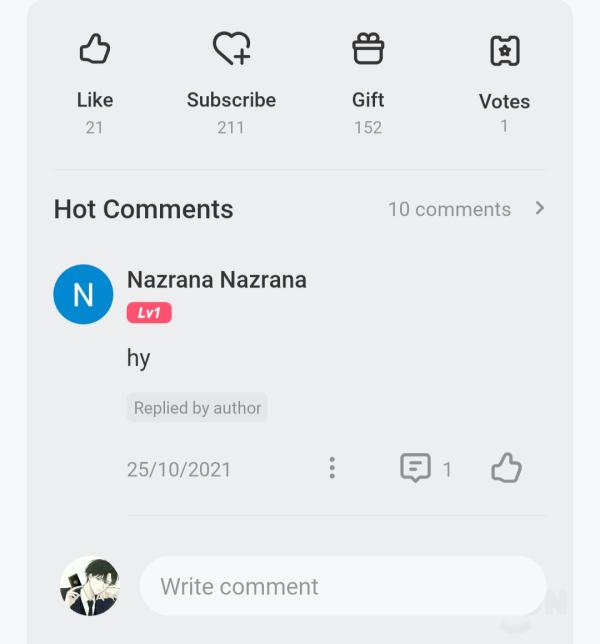Viewport: 600px width, 644px height.
Task: Tap the Votes ticket icon
Action: coord(504,51)
